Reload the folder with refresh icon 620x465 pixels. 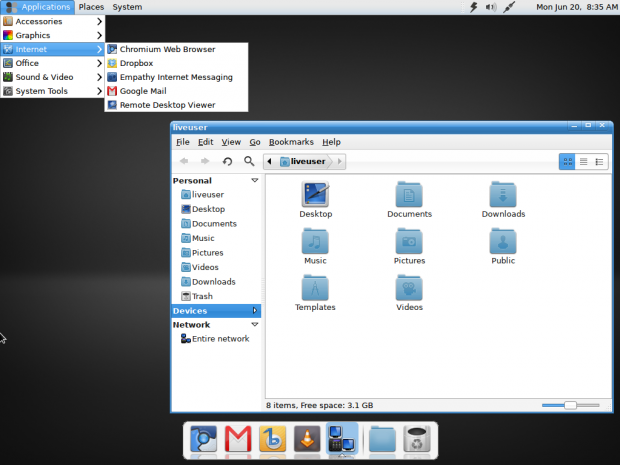point(227,161)
